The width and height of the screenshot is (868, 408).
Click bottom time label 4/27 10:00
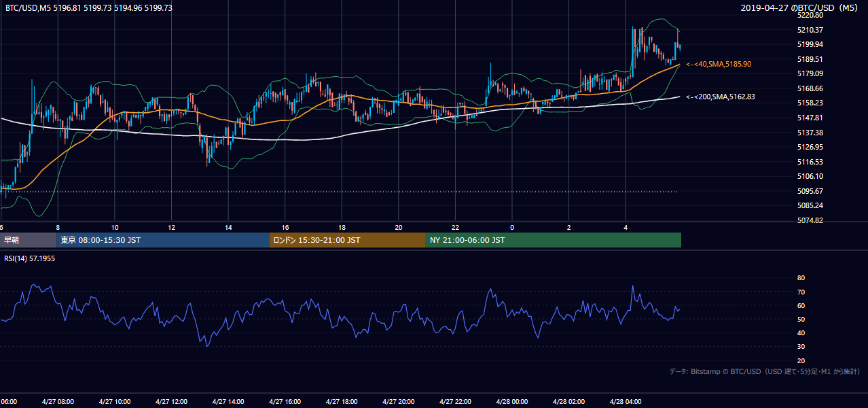click(115, 402)
